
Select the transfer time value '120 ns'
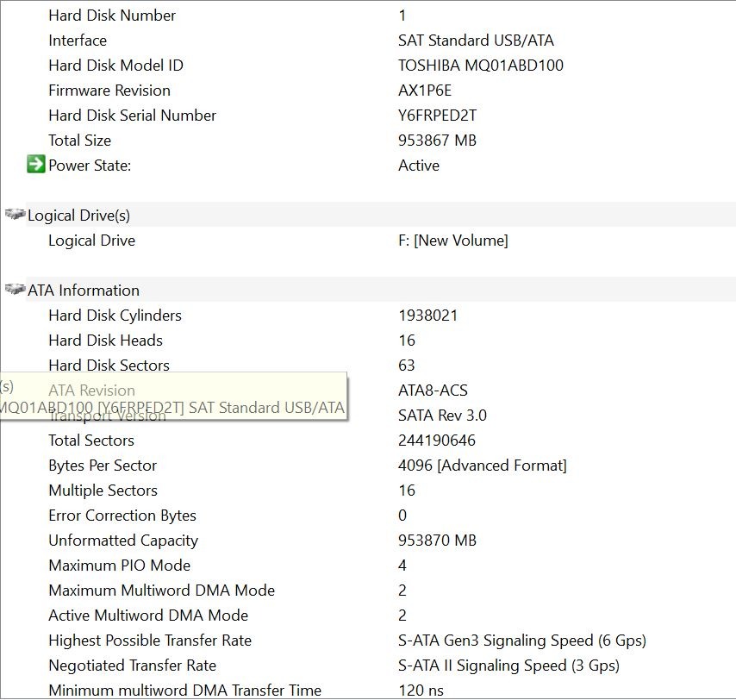coord(421,690)
